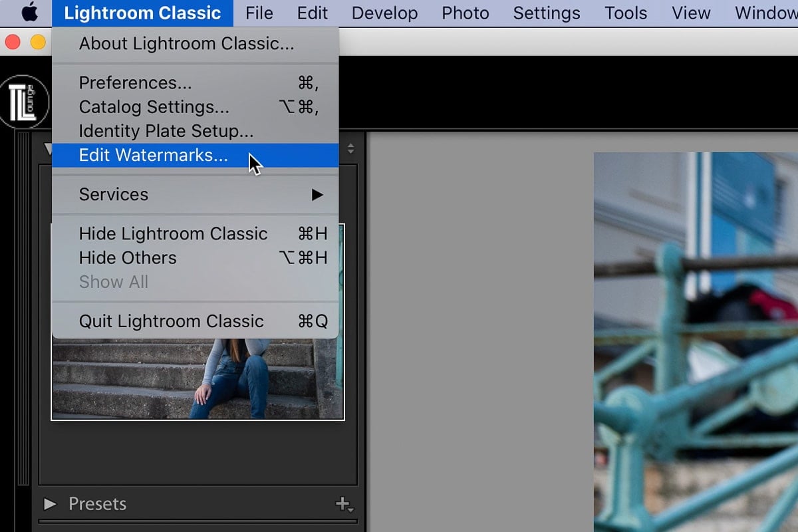Viewport: 798px width, 532px height.
Task: Choose Hide Lightroom Classic
Action: click(x=195, y=233)
